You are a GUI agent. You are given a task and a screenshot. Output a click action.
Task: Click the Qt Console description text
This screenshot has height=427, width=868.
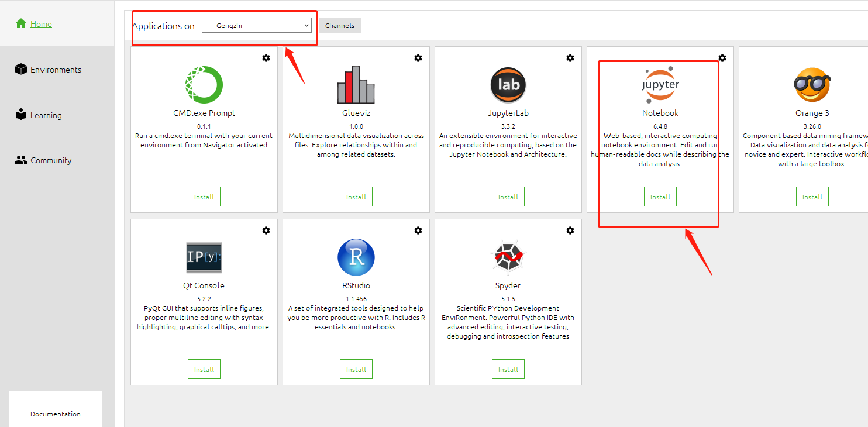tap(204, 318)
